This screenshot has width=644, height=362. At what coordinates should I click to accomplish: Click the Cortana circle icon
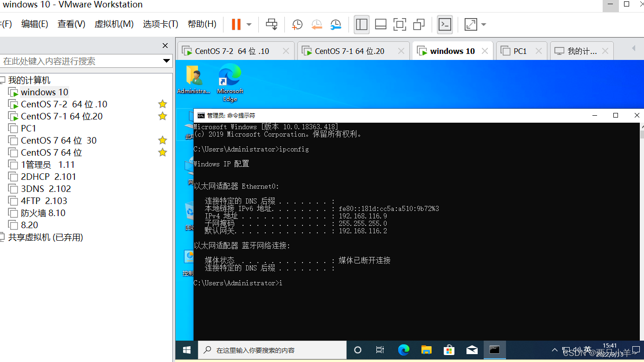tap(358, 350)
